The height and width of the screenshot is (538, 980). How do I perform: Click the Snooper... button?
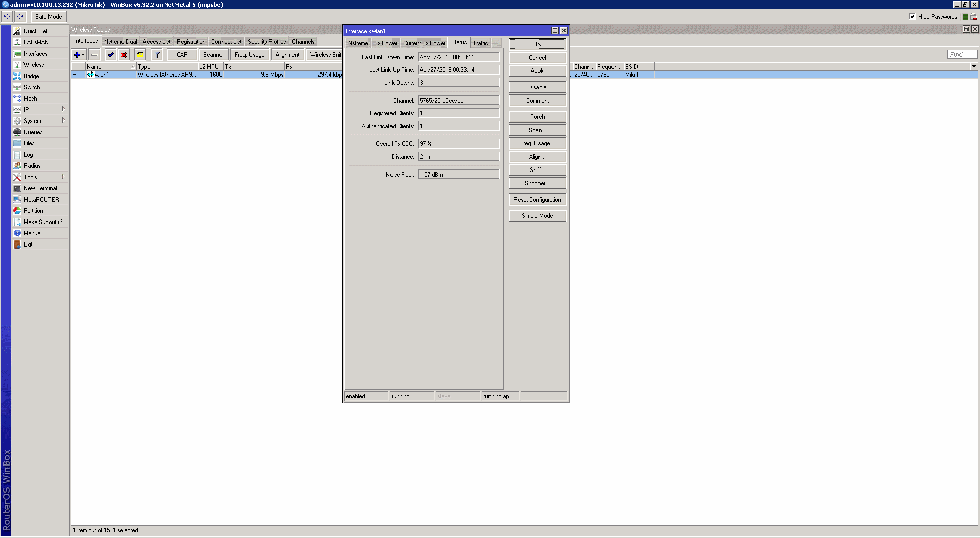point(537,183)
